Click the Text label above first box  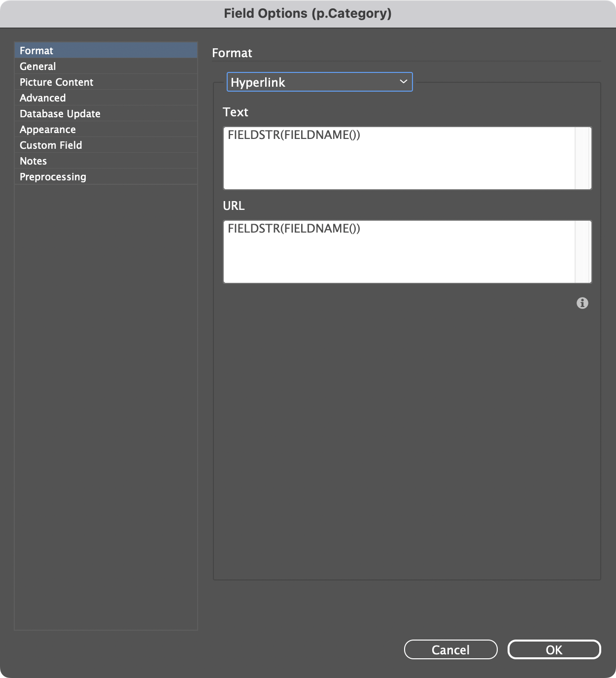point(236,112)
